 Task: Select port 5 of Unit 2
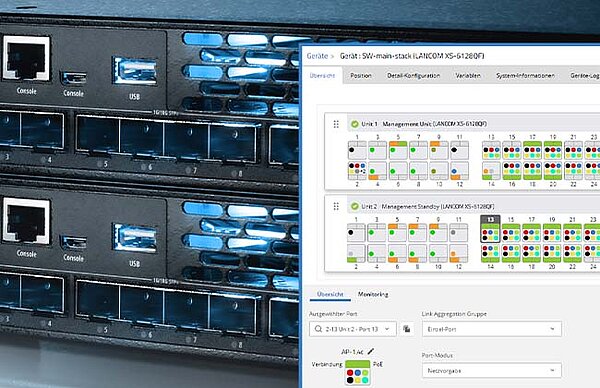[x=397, y=233]
